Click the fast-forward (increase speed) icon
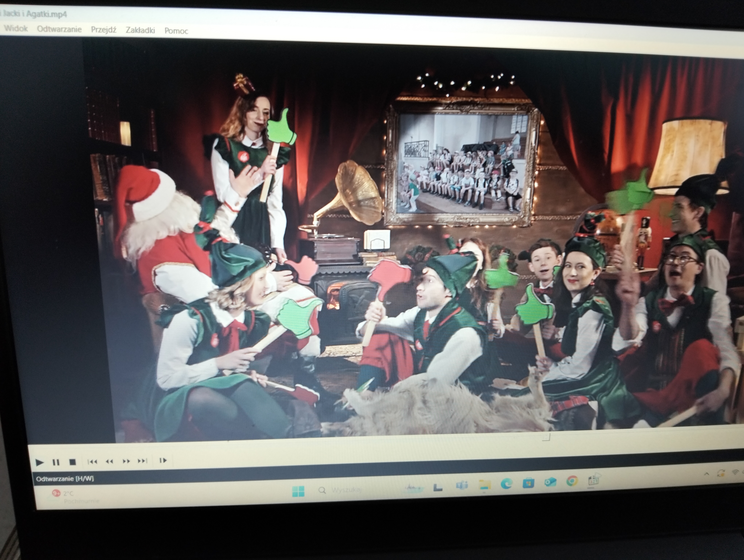744x560 pixels. point(126,461)
